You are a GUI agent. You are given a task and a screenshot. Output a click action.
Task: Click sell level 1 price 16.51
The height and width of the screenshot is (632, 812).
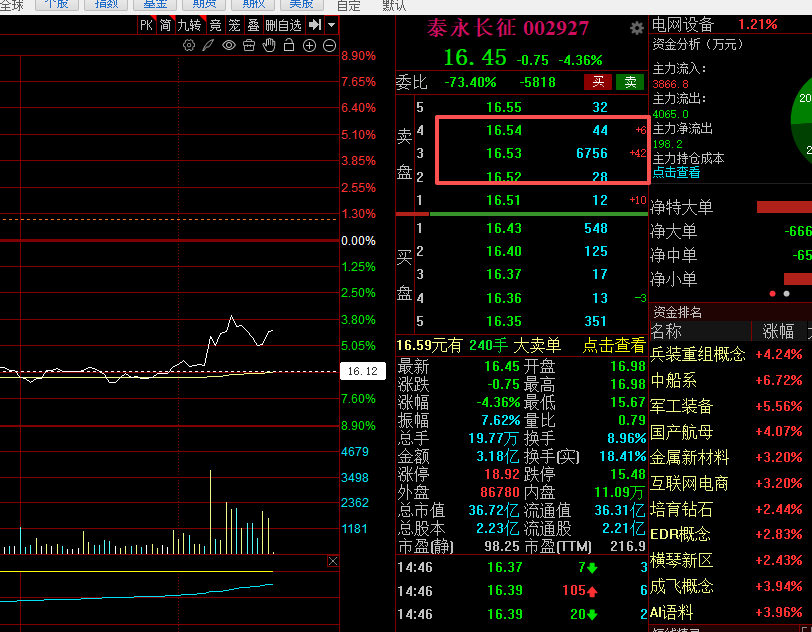point(504,200)
